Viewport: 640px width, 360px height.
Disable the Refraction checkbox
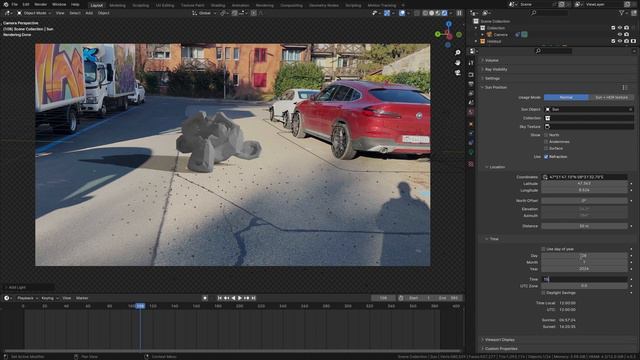(546, 157)
